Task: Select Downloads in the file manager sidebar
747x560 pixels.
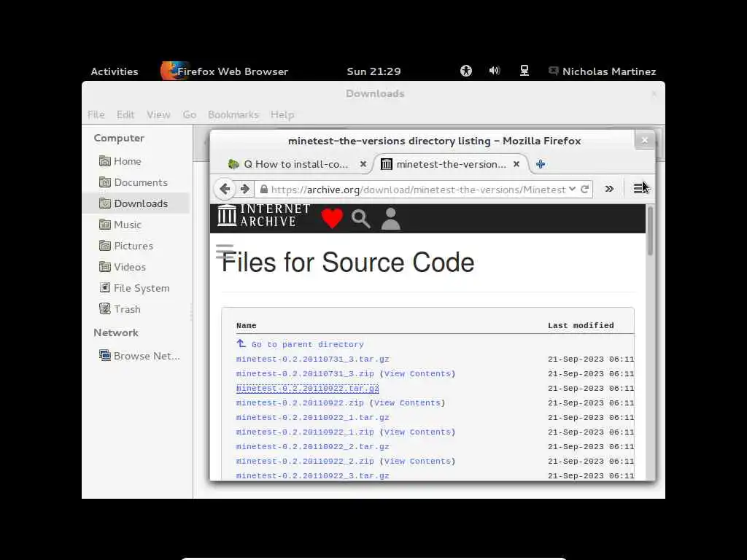Action: [136, 203]
